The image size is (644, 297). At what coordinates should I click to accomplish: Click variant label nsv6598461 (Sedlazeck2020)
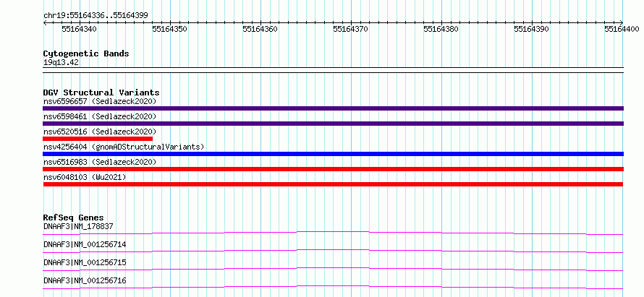pyautogui.click(x=100, y=116)
